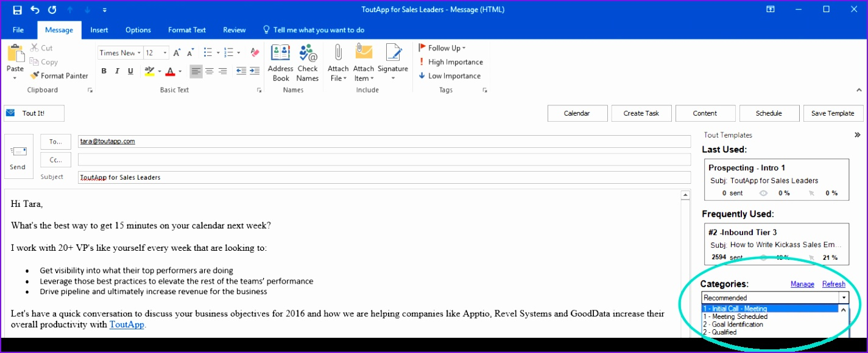Switch to the Review tab
The width and height of the screenshot is (868, 353).
(x=235, y=30)
